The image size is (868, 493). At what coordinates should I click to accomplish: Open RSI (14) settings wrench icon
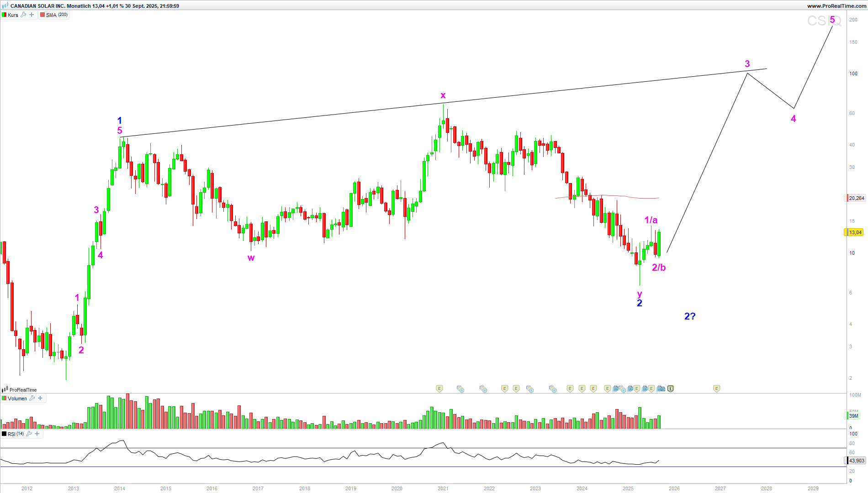[x=29, y=434]
